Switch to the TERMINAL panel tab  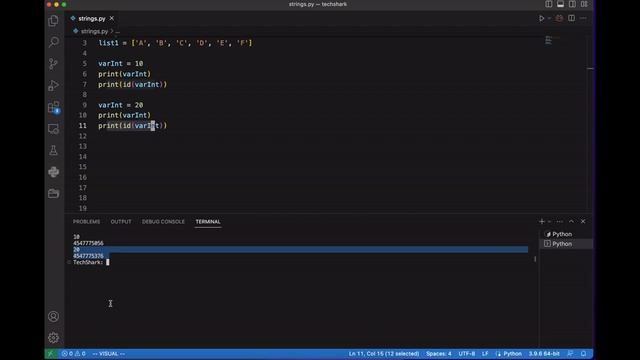click(x=208, y=222)
